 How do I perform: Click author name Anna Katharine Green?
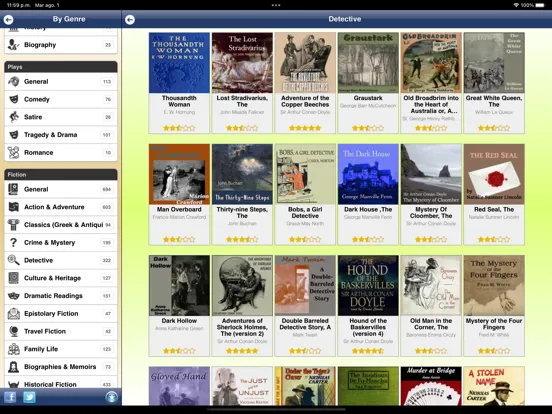[x=179, y=328]
